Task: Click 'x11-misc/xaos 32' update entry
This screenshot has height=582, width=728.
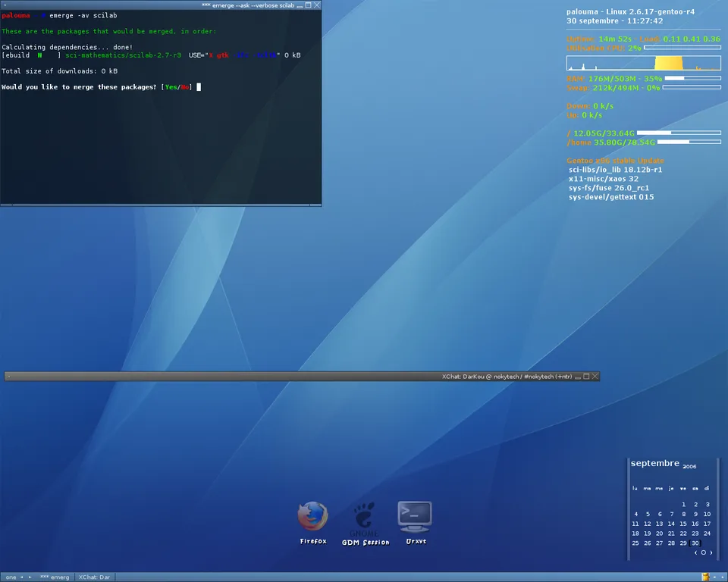Action: [x=603, y=179]
